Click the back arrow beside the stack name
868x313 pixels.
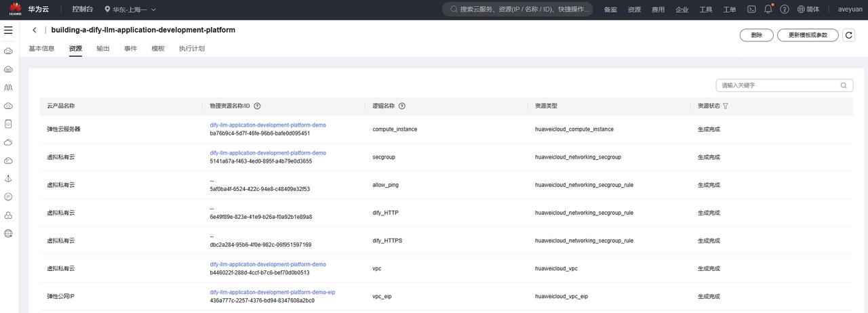35,30
